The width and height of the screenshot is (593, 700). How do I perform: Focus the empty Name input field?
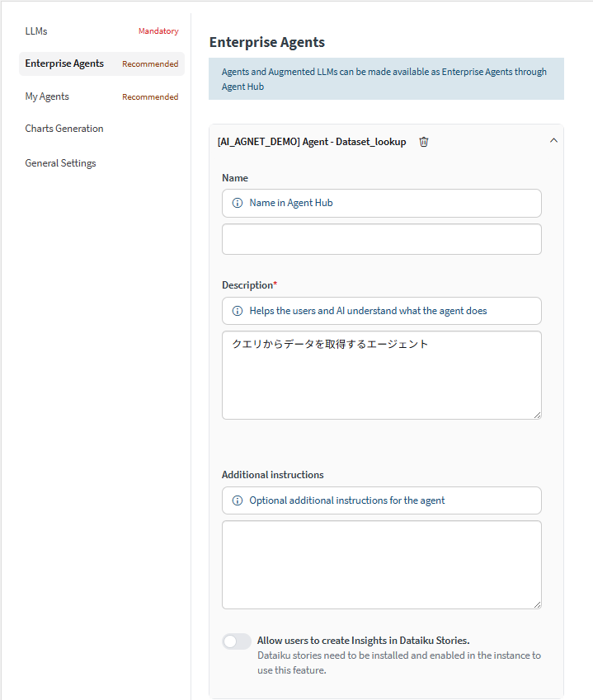coord(381,239)
